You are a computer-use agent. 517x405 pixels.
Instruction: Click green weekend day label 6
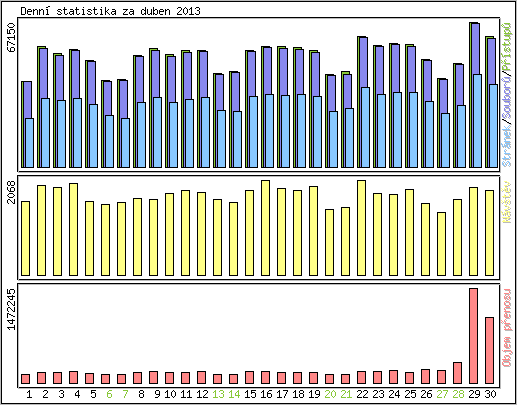(109, 394)
